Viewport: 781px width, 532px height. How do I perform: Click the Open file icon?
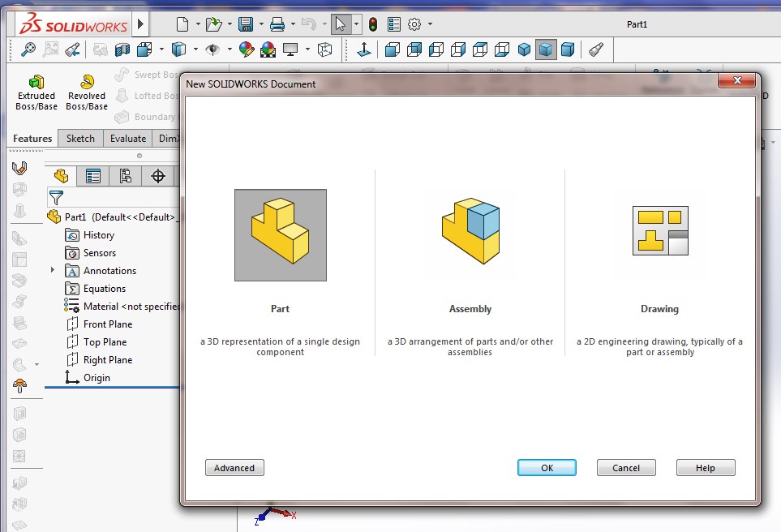point(213,24)
